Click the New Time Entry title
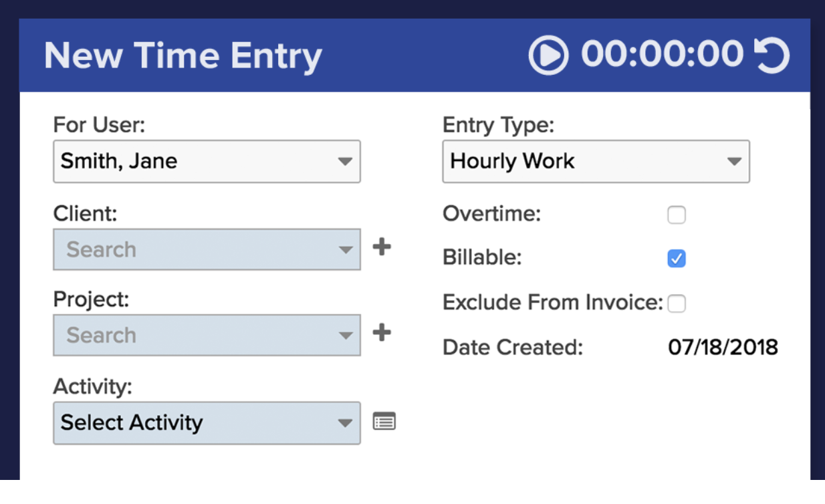Image resolution: width=825 pixels, height=504 pixels. click(x=183, y=56)
